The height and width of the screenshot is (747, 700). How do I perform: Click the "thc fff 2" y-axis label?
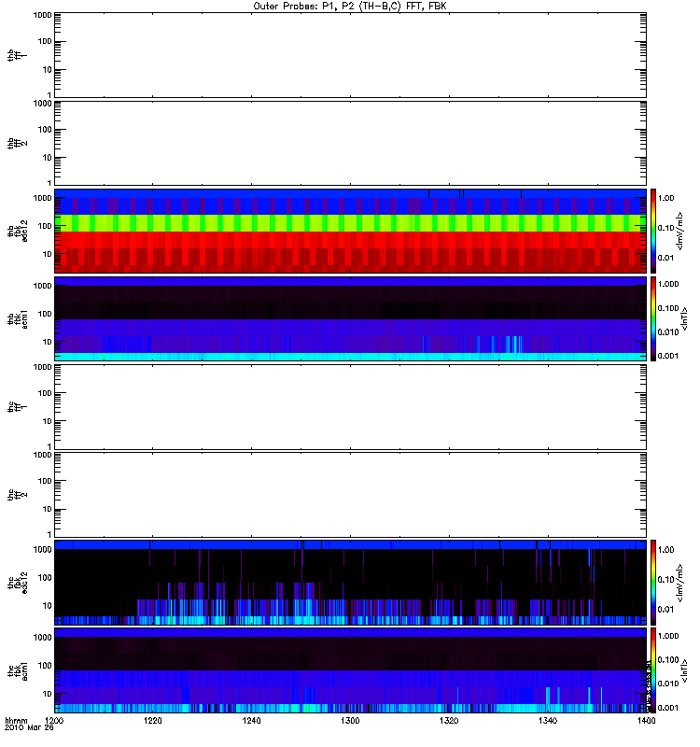coord(18,495)
